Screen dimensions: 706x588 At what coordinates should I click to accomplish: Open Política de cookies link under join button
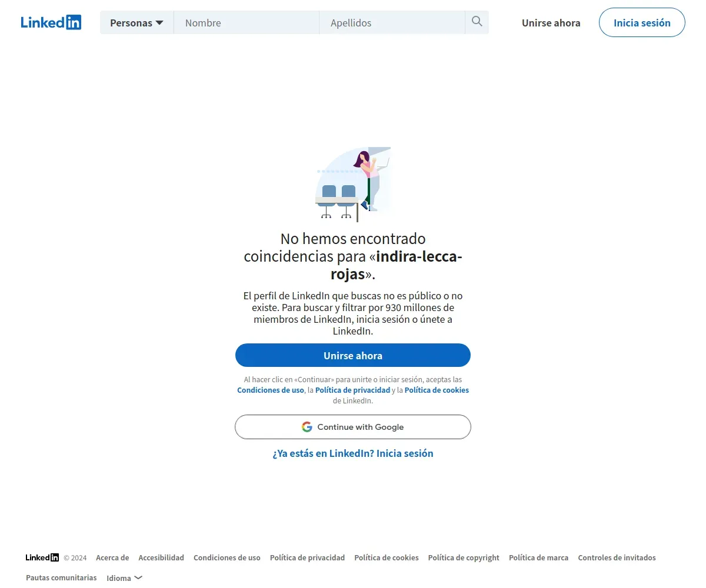point(437,390)
